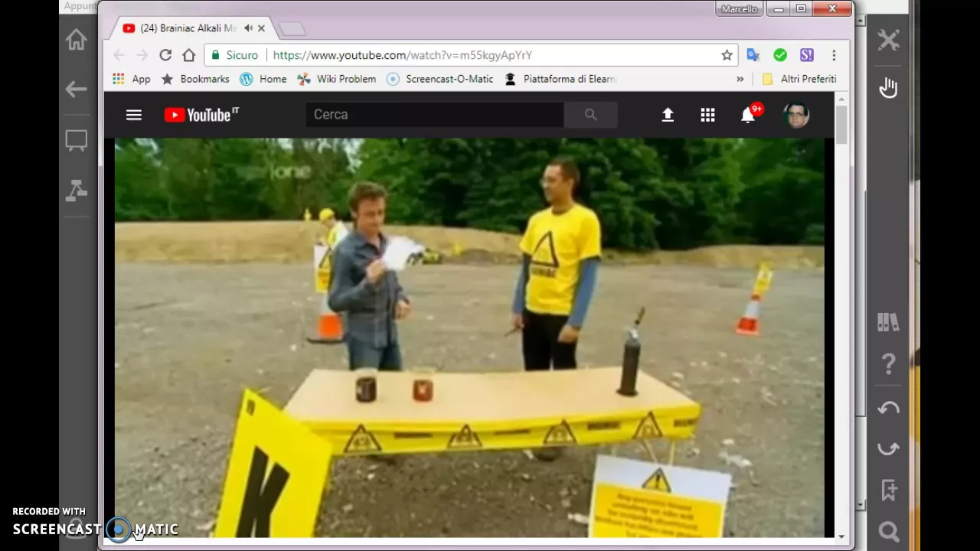Click the Cerca search field

(x=434, y=115)
